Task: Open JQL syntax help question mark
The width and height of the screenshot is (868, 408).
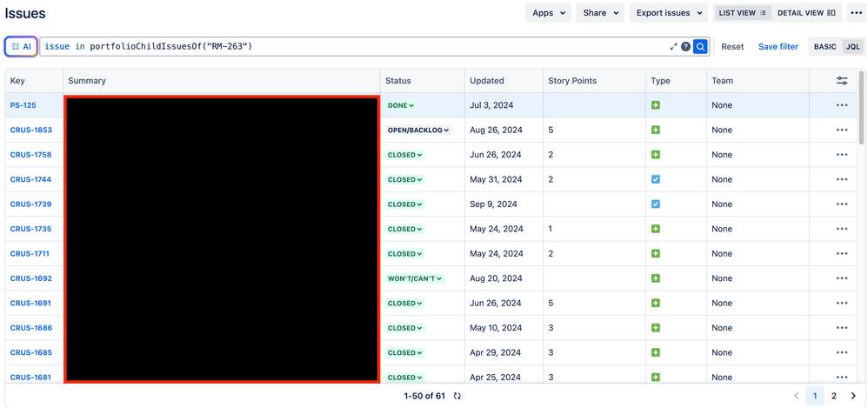Action: (x=686, y=46)
